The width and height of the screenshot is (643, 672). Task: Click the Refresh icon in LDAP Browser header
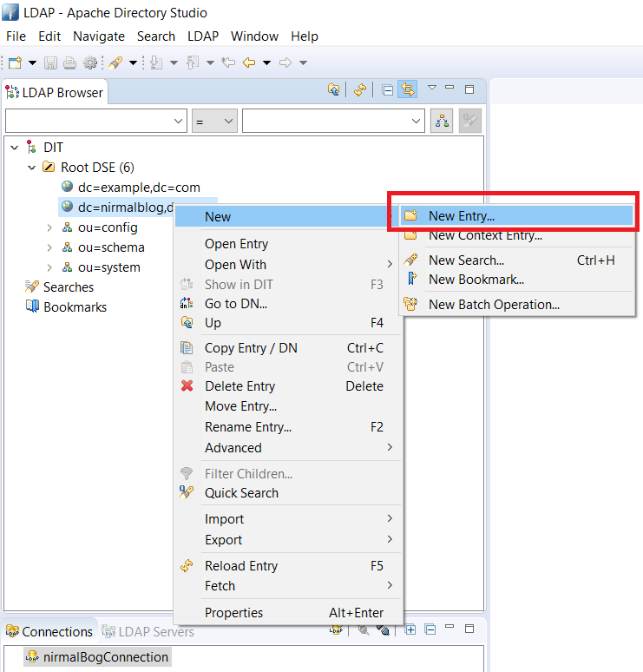click(x=360, y=89)
